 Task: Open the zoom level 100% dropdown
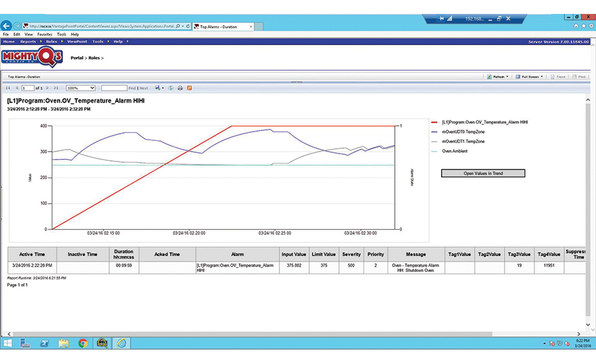[x=81, y=87]
